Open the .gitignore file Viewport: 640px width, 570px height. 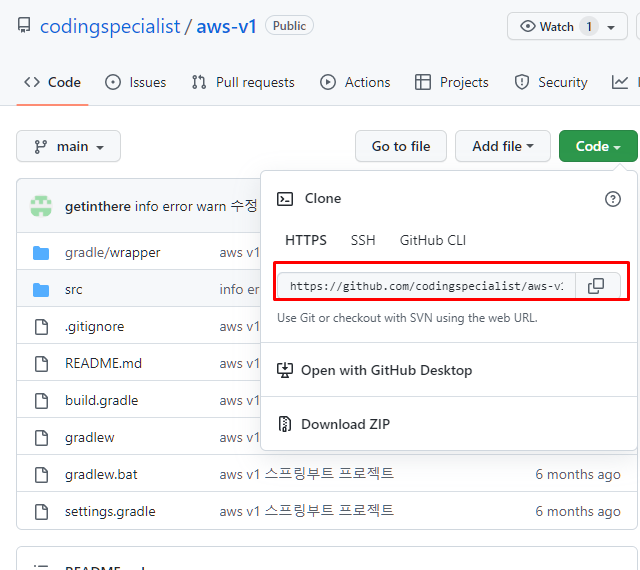tap(94, 327)
